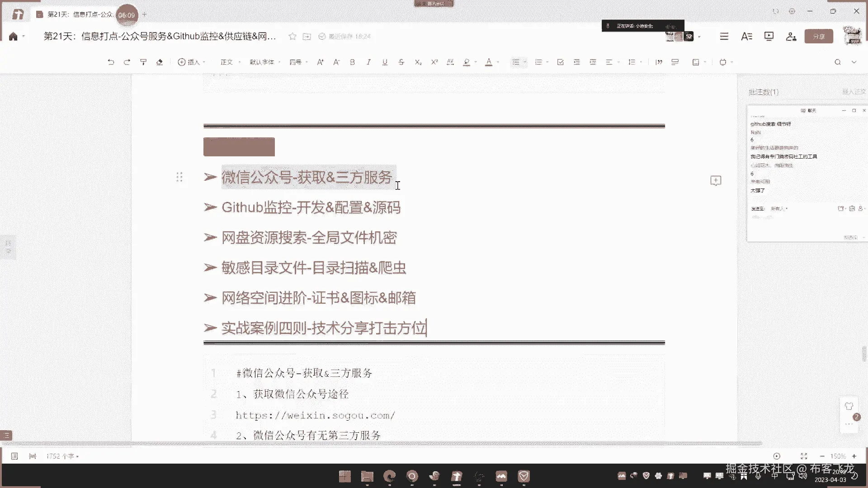Toggle italic formatting
This screenshot has height=488, width=868.
368,62
